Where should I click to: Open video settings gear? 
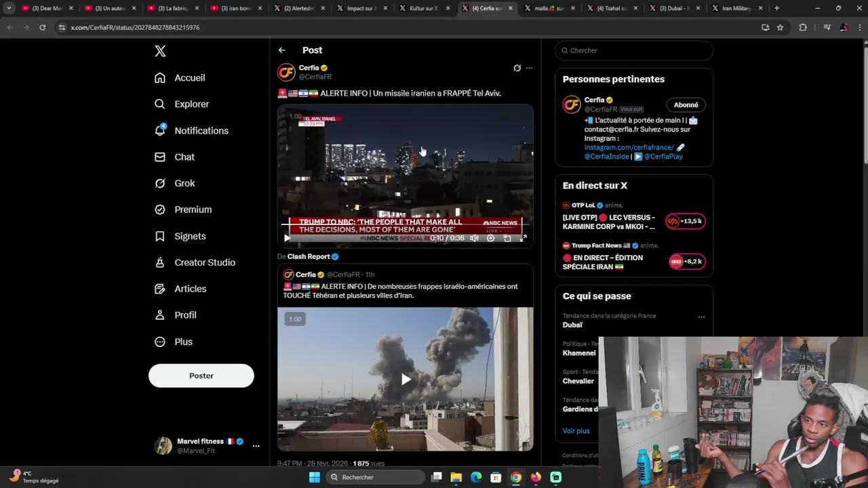[x=491, y=238]
